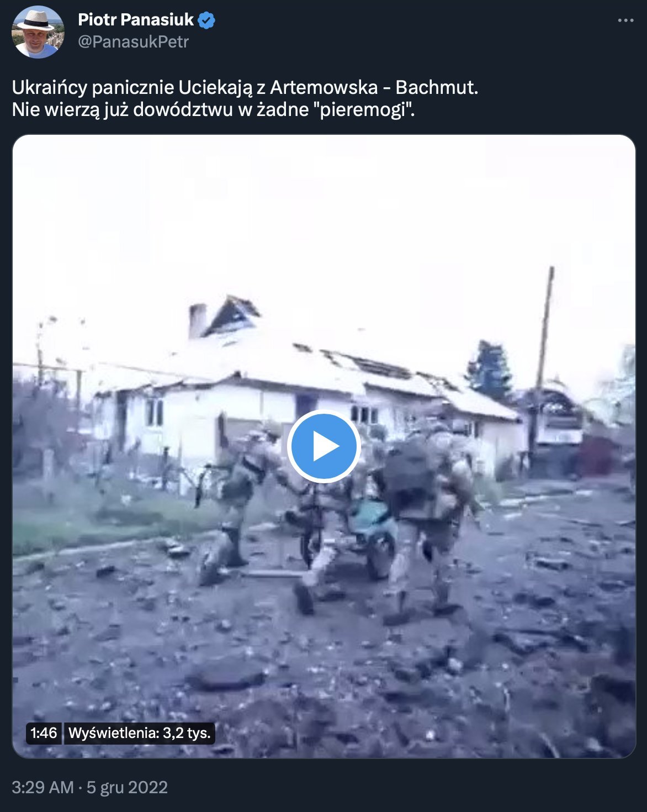Click the tweet line ending with "pieremogi"

point(213,110)
